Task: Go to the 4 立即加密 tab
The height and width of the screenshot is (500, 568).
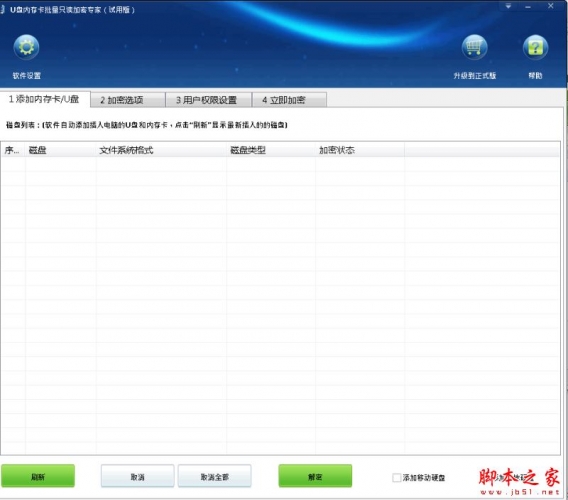Action: click(289, 100)
